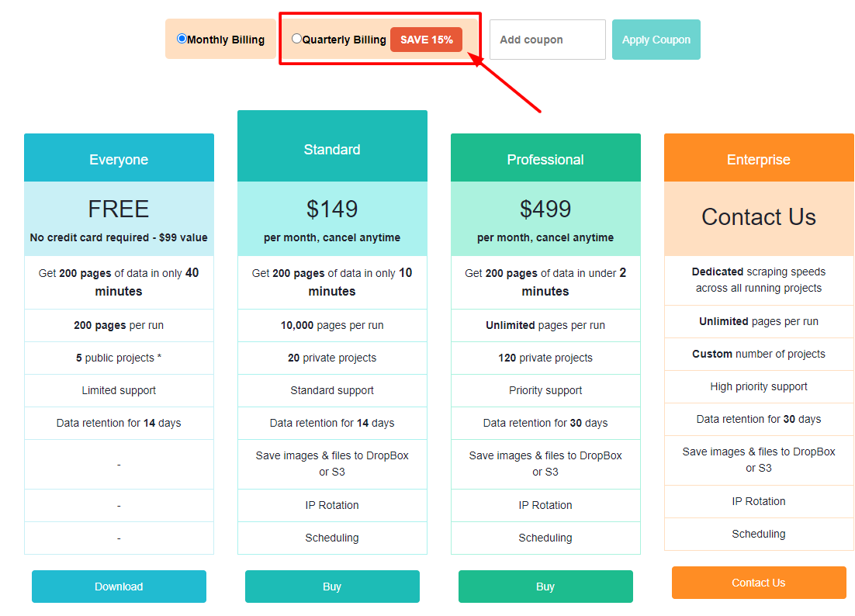The image size is (855, 616).
Task: Click inside the Add coupon field
Action: point(547,39)
